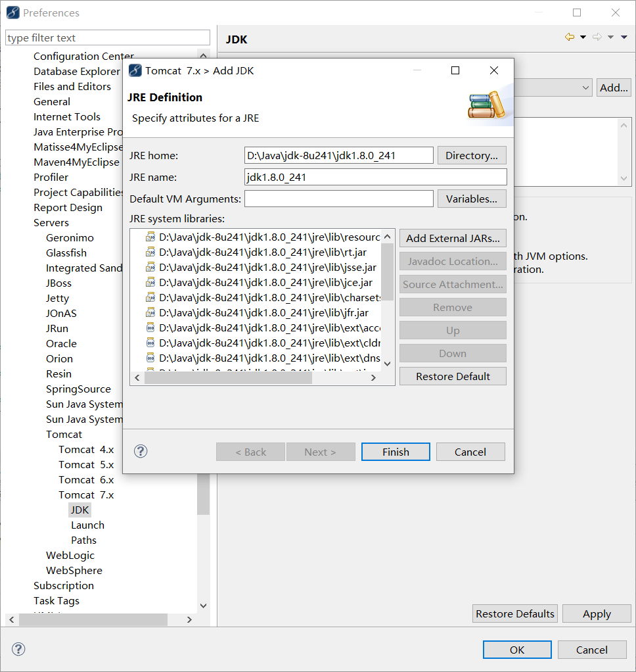
Task: Select WebLogic server in tree
Action: 70,556
